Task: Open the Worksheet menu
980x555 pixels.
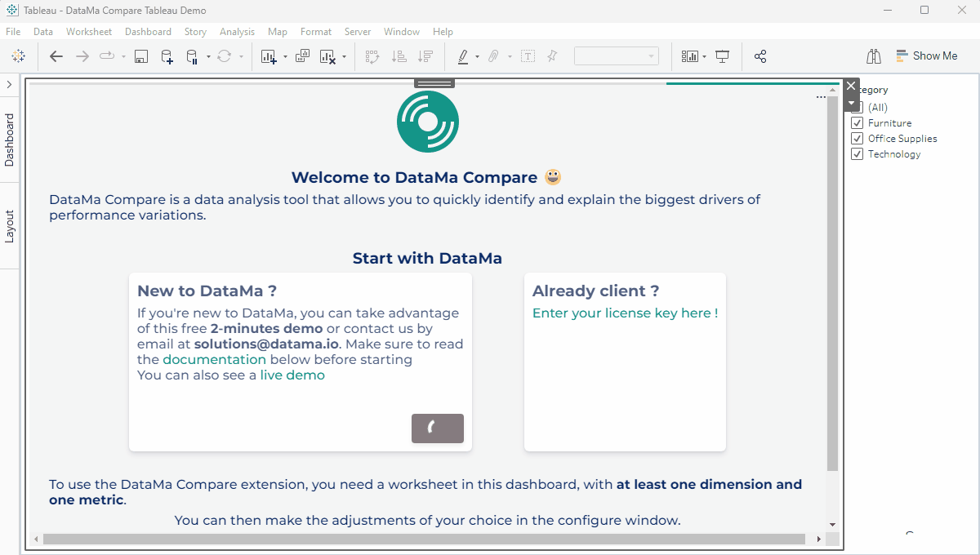Action: [x=89, y=32]
